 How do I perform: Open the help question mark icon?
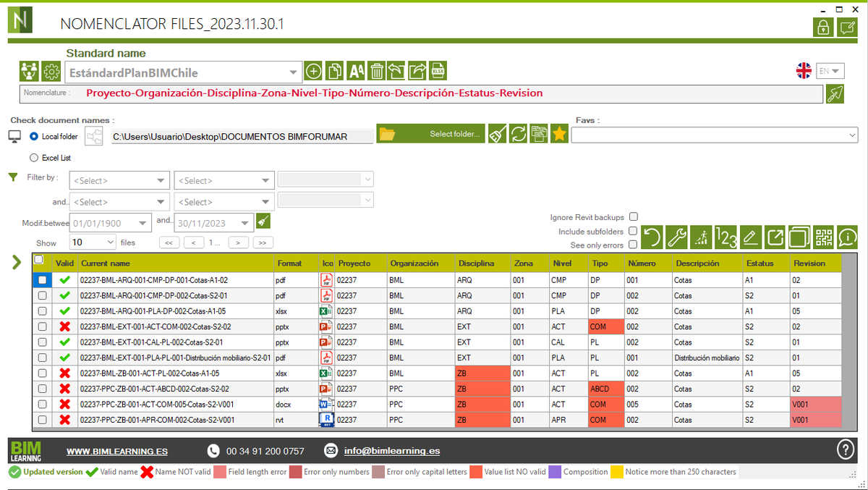(x=846, y=449)
